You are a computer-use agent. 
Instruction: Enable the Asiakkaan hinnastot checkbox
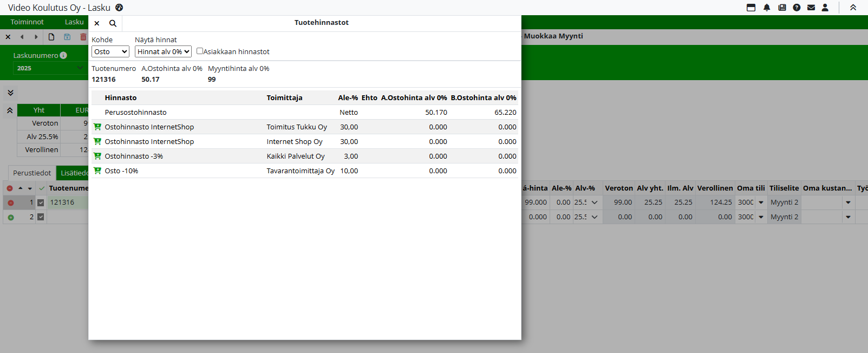pos(200,51)
